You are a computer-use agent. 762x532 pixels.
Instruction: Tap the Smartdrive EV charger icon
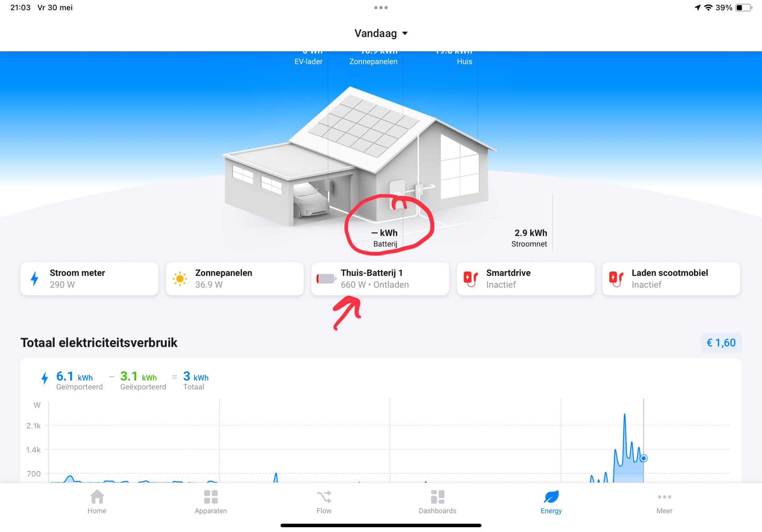[471, 278]
